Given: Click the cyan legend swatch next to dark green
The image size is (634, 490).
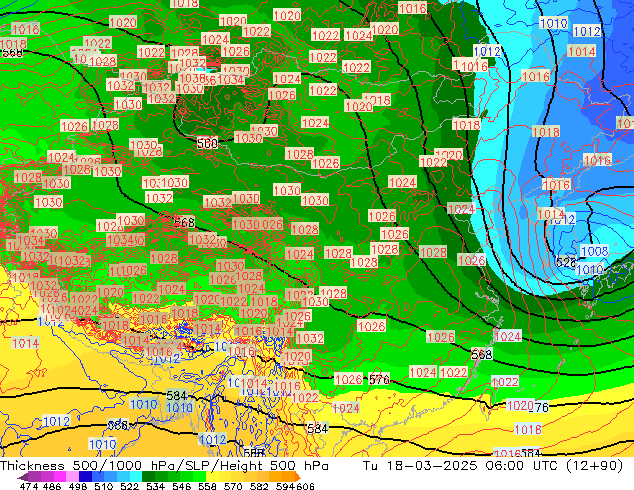Looking at the screenshot, I should tap(136, 476).
